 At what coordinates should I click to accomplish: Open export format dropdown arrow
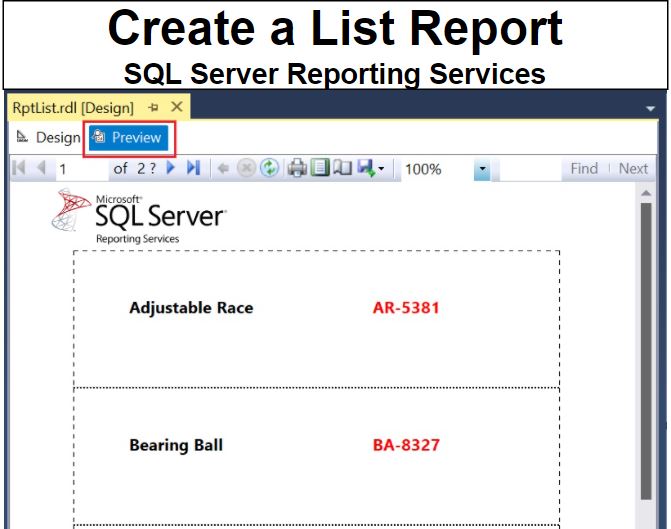(381, 169)
